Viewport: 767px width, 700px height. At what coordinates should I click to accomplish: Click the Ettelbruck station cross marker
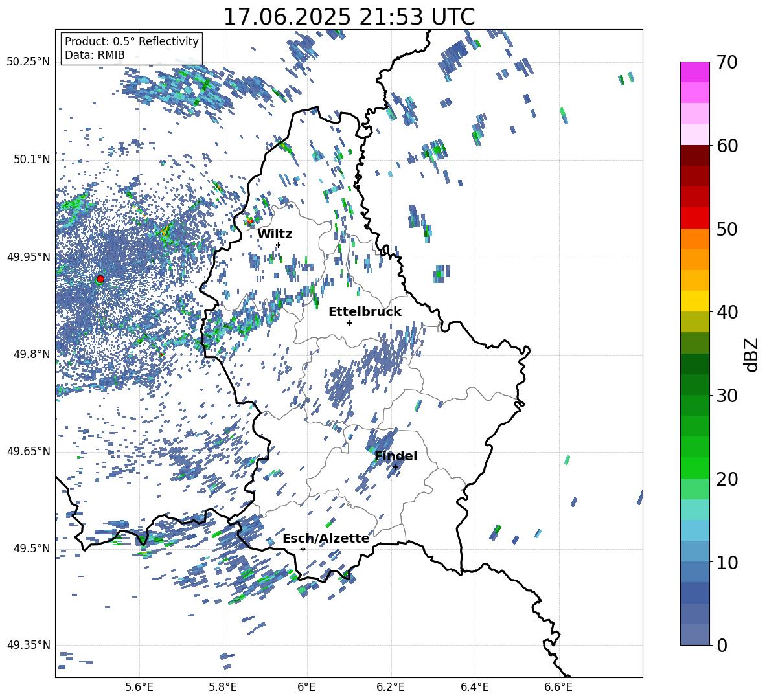click(x=349, y=322)
